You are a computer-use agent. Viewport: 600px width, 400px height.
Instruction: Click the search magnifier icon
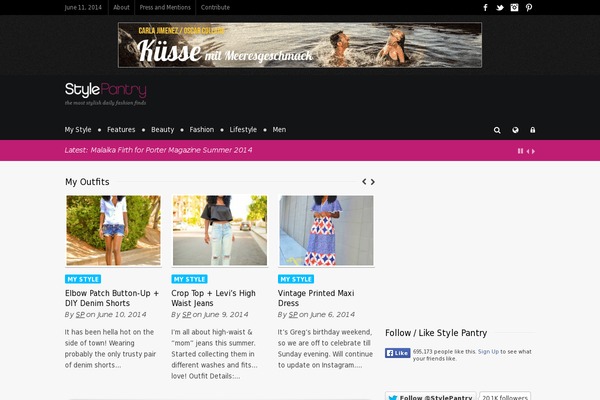point(497,130)
